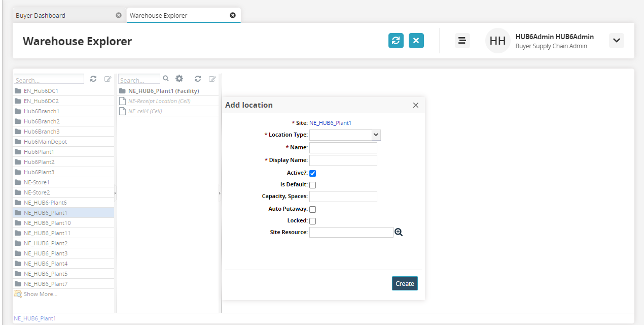
Task: Click the edit icon above site list
Action: click(x=108, y=79)
